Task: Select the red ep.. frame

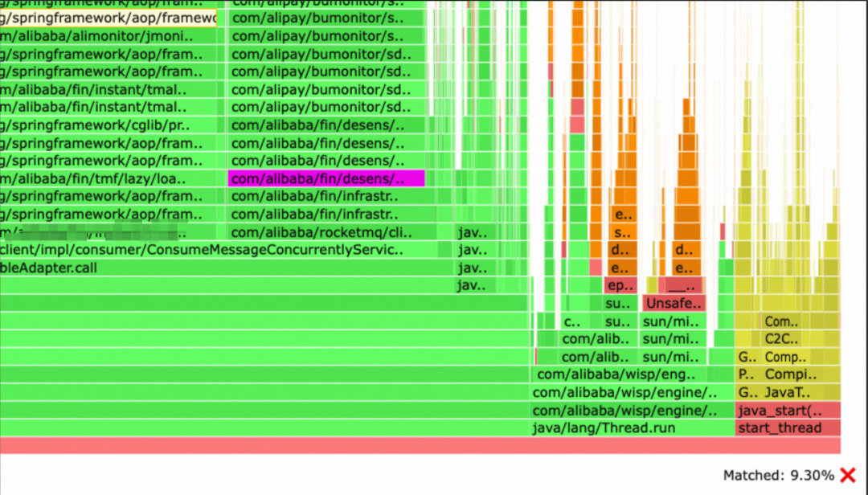Action: click(x=620, y=286)
